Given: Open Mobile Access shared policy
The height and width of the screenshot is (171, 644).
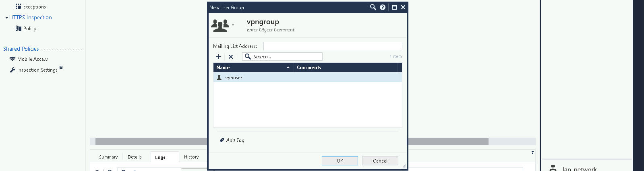Looking at the screenshot, I should pos(32,59).
